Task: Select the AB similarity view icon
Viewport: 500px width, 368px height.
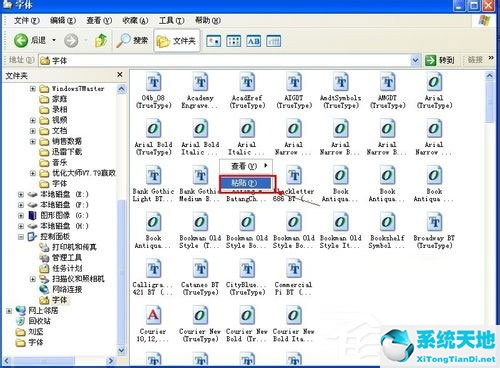Action: [254, 41]
